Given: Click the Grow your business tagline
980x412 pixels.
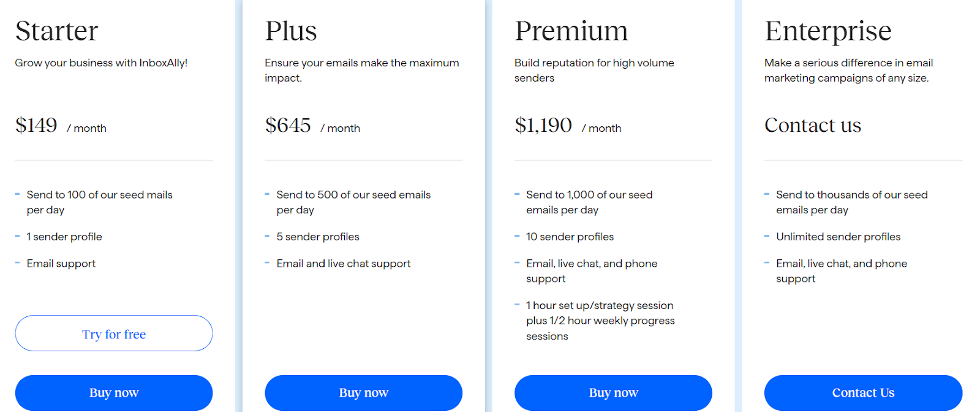Looking at the screenshot, I should click(100, 63).
